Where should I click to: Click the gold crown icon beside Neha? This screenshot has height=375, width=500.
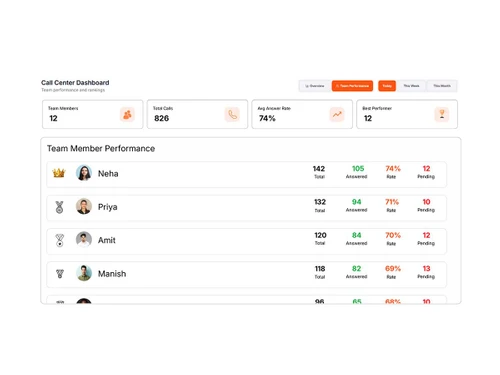pos(59,173)
